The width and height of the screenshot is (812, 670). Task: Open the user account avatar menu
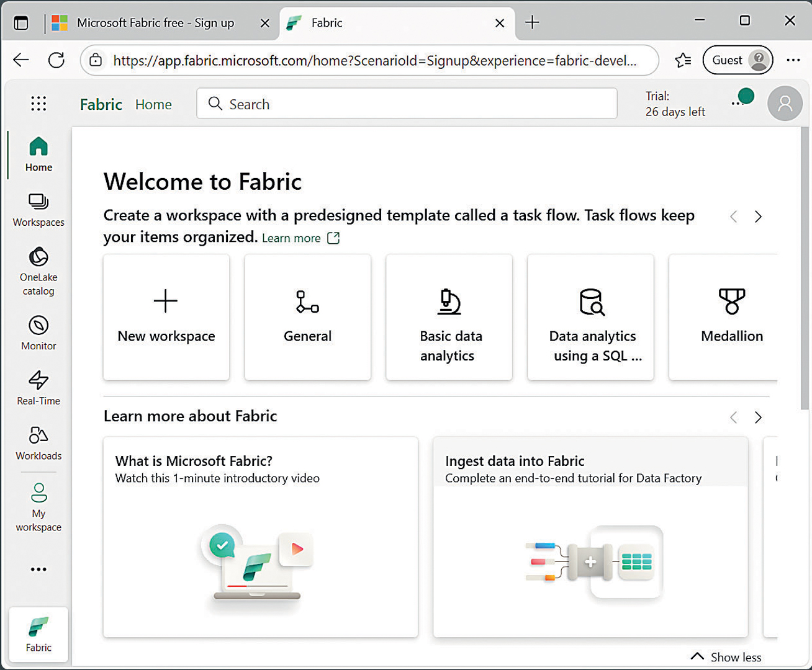coord(785,104)
